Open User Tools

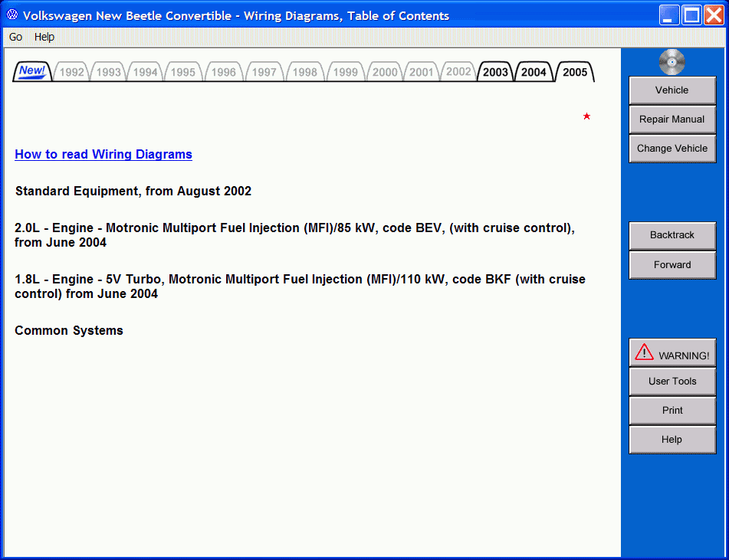672,382
